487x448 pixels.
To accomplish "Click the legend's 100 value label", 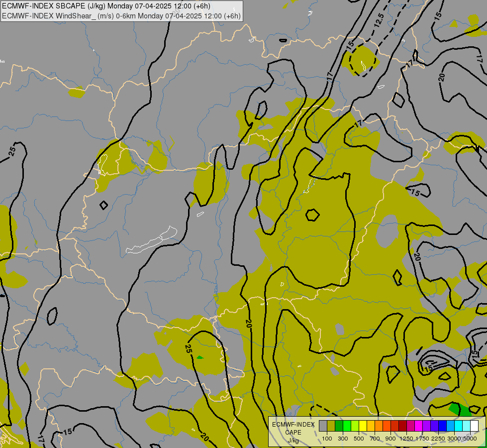I will click(x=327, y=439).
